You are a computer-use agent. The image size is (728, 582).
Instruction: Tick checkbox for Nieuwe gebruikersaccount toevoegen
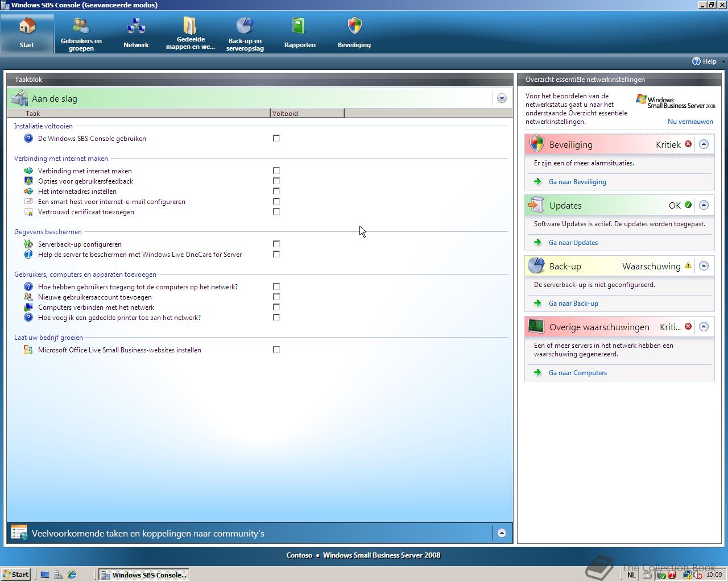point(276,297)
